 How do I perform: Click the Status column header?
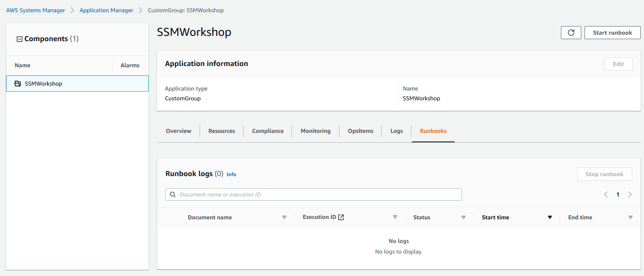click(422, 217)
